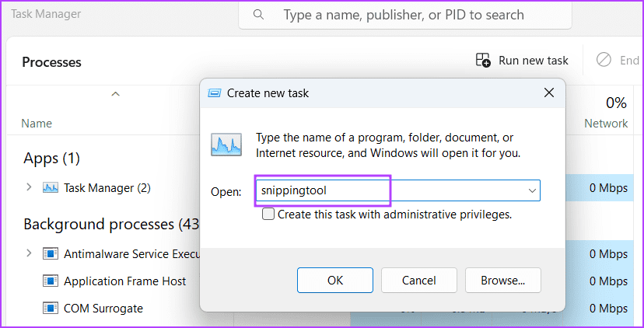The image size is (644, 328).
Task: Click the Run new task icon
Action: point(483,61)
